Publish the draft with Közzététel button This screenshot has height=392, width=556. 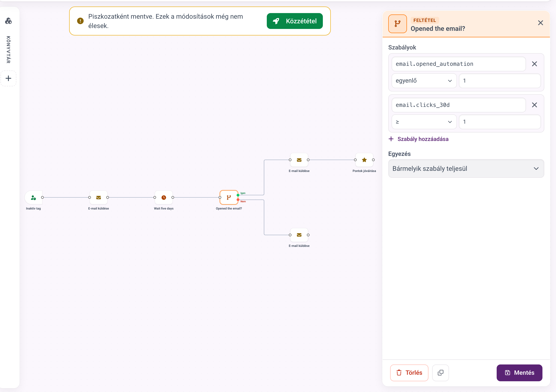[x=295, y=21]
